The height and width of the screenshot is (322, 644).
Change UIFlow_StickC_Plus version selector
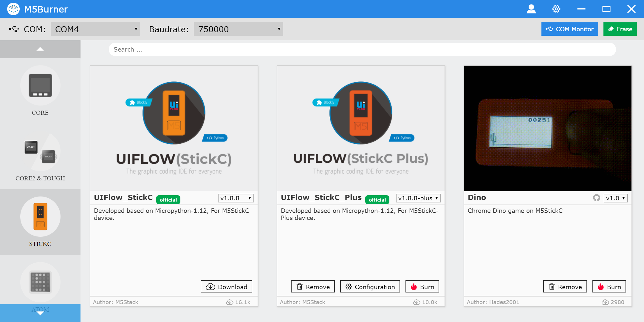(418, 198)
